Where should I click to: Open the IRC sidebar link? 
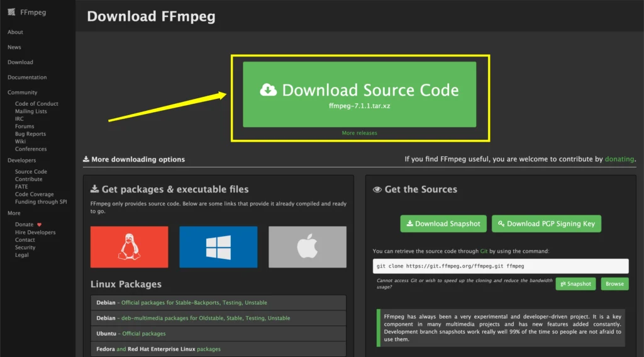pos(19,118)
